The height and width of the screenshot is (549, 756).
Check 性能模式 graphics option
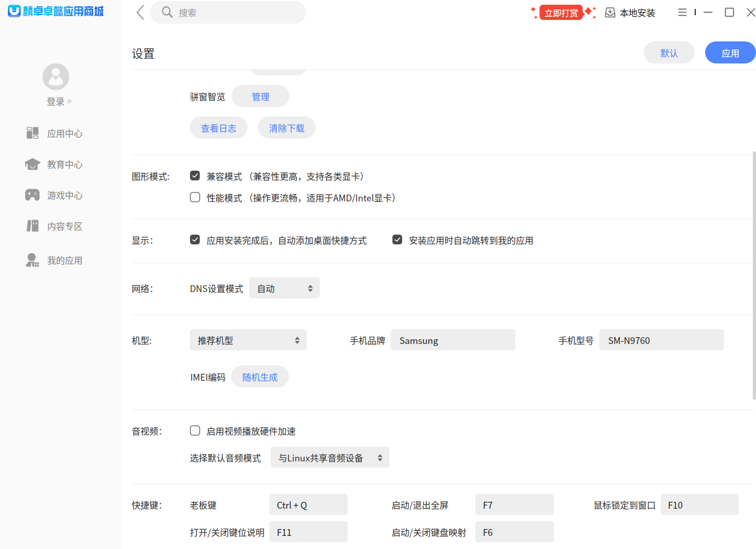tap(195, 197)
